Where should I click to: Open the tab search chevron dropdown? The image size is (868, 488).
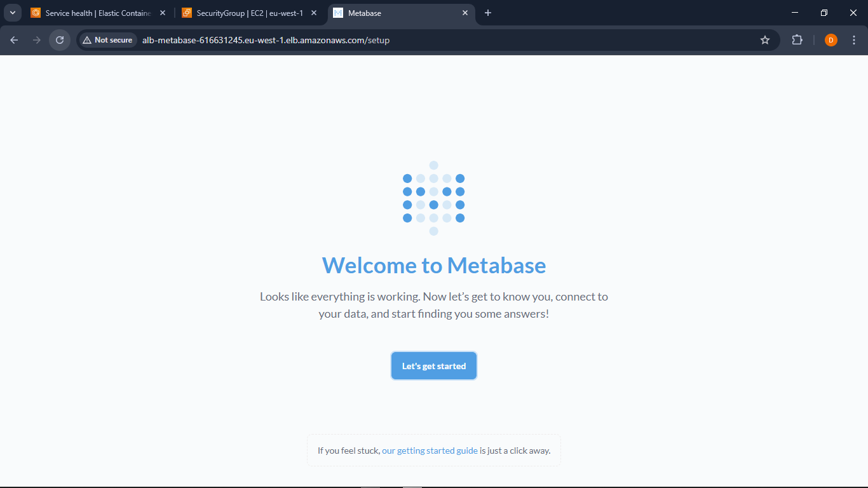12,13
